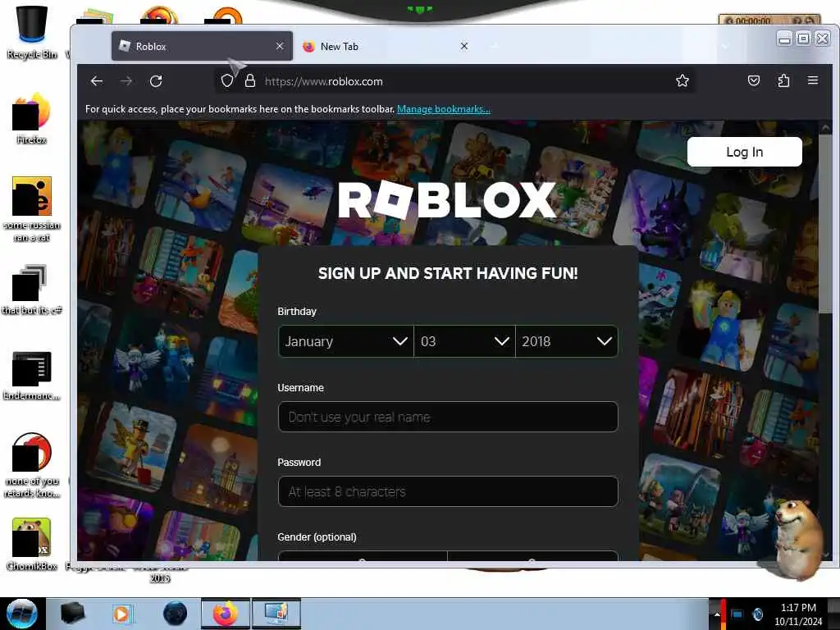This screenshot has width=840, height=630.
Task: Close the New Tab tab
Action: pyautogui.click(x=464, y=46)
